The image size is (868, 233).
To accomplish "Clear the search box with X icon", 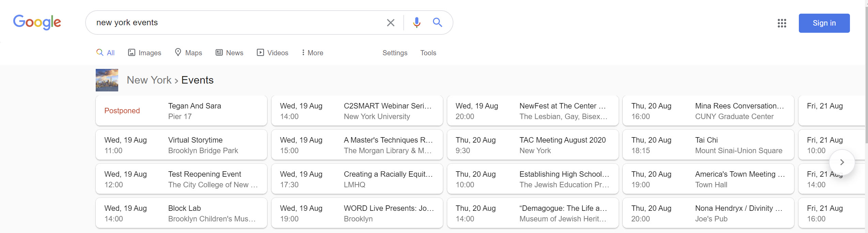I will (x=390, y=23).
